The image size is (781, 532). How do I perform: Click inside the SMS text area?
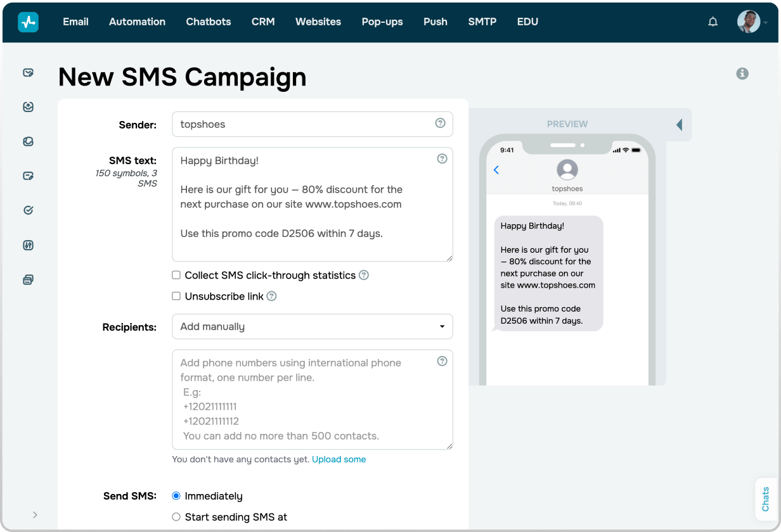pos(313,205)
